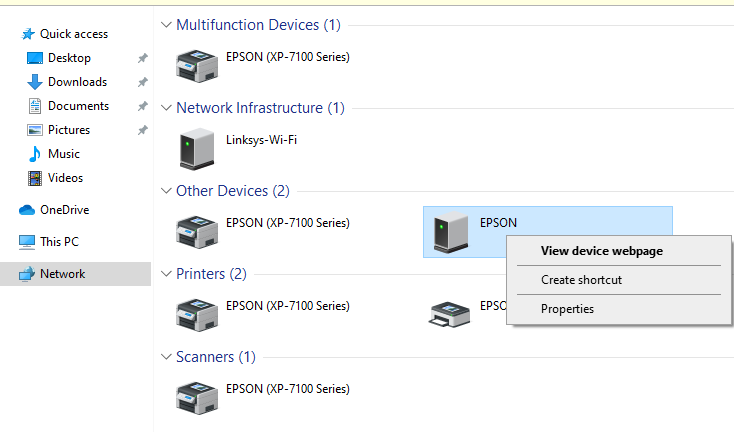Select the highlighted EPSON server tower icon

451,233
